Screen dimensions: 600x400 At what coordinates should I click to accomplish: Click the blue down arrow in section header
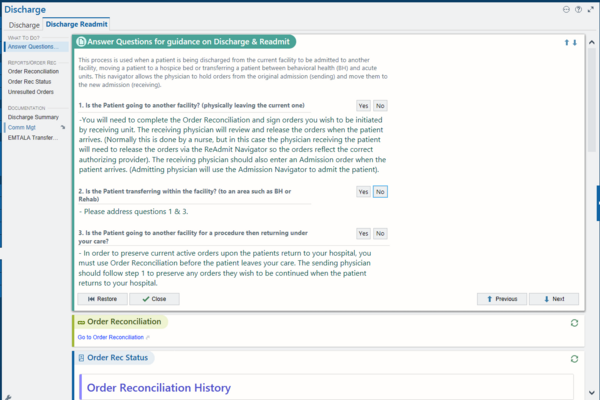point(574,43)
